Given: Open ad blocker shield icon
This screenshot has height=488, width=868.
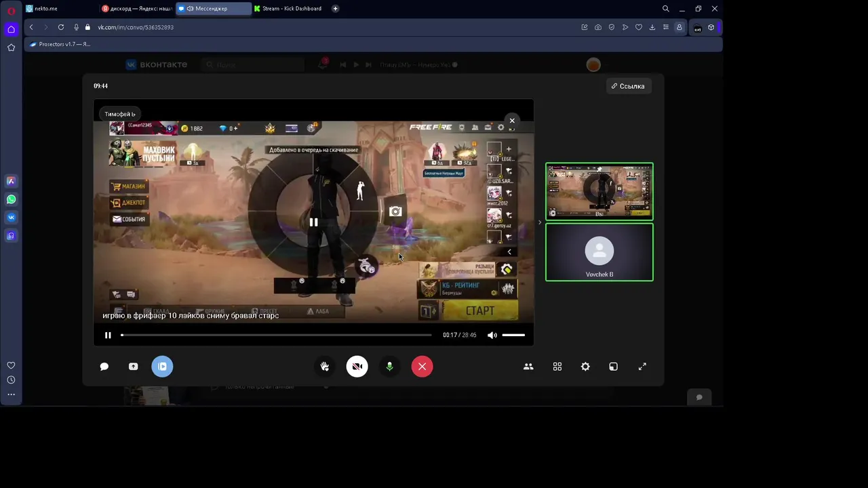Looking at the screenshot, I should (x=612, y=27).
